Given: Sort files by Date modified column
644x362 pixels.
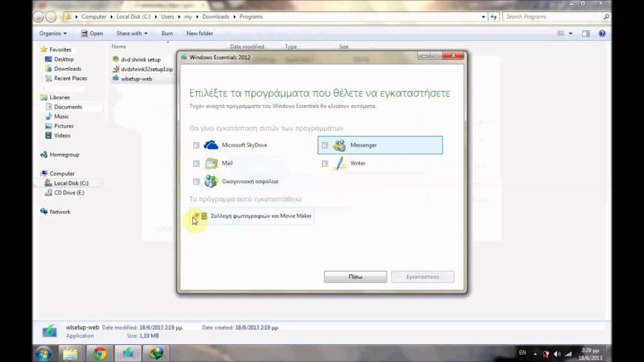Looking at the screenshot, I should coord(247,47).
